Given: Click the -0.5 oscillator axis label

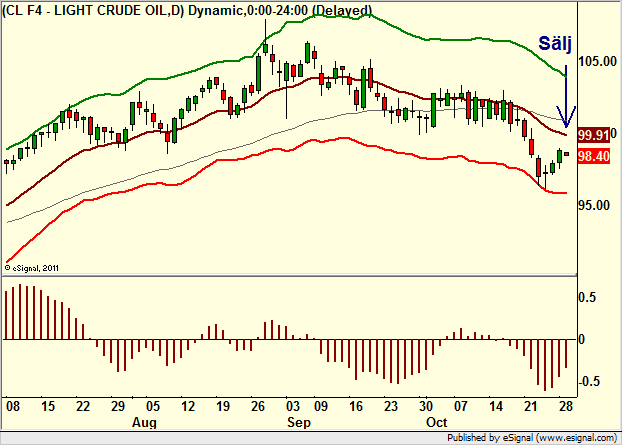Looking at the screenshot, I should tap(589, 382).
